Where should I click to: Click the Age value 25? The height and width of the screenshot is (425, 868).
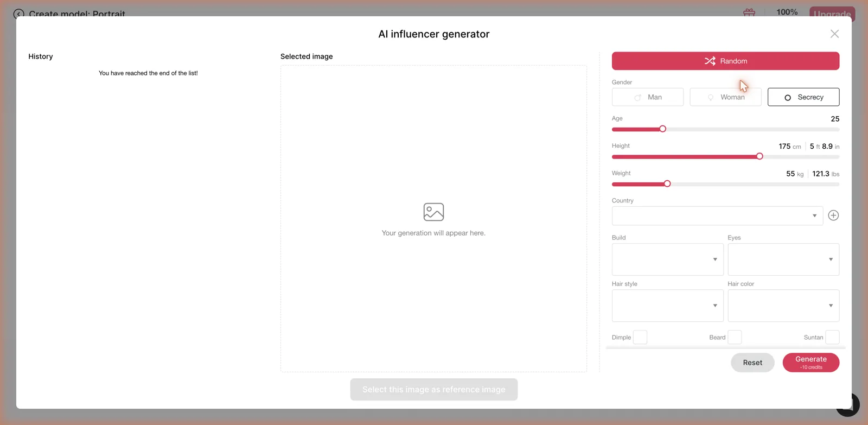(835, 119)
